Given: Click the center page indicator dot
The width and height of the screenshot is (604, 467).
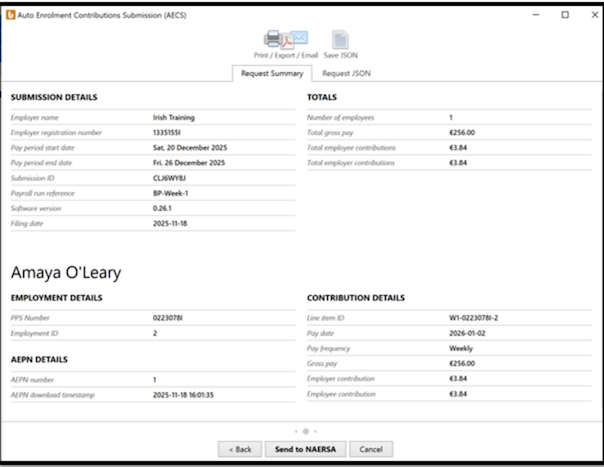Looking at the screenshot, I should coord(303,432).
